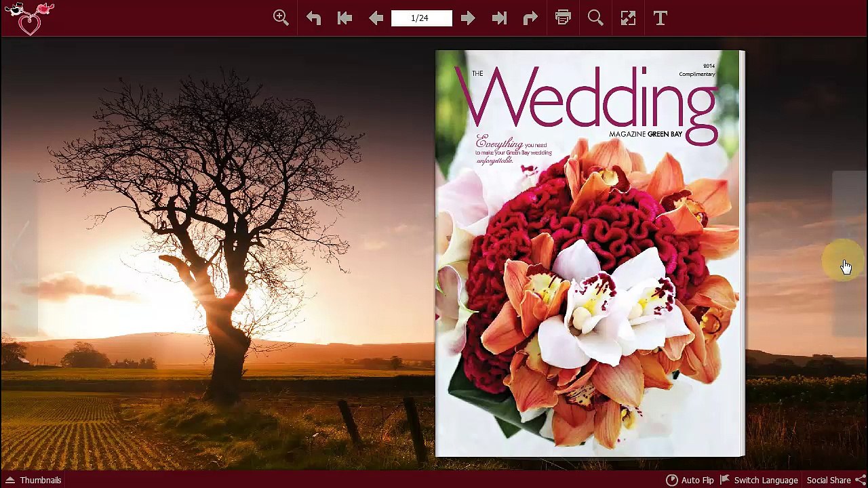Click the Wedding title on the cover

pyautogui.click(x=585, y=105)
